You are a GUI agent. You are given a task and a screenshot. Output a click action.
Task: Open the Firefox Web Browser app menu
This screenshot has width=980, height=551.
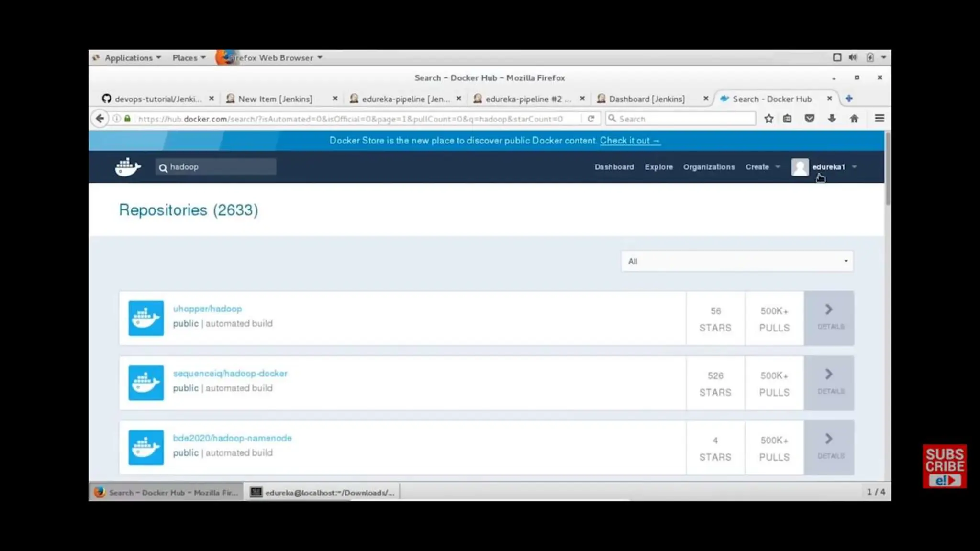(x=269, y=58)
